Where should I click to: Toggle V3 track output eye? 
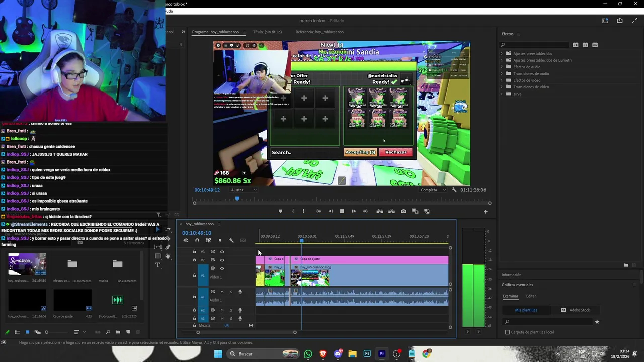(x=222, y=252)
